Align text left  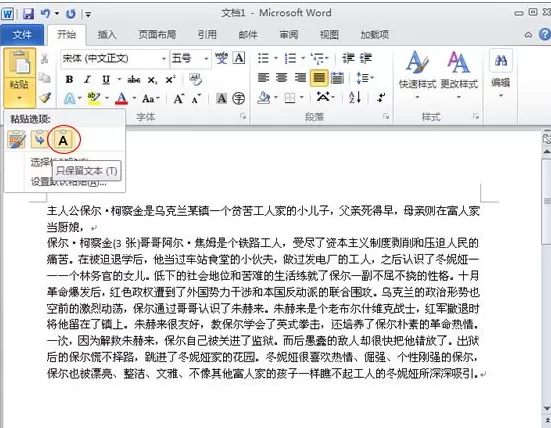[264, 78]
